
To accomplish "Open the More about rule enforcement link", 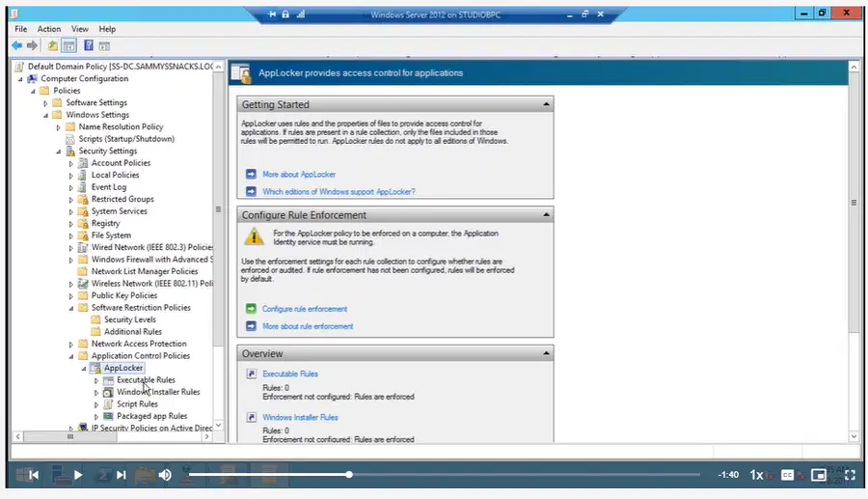I will coord(308,326).
